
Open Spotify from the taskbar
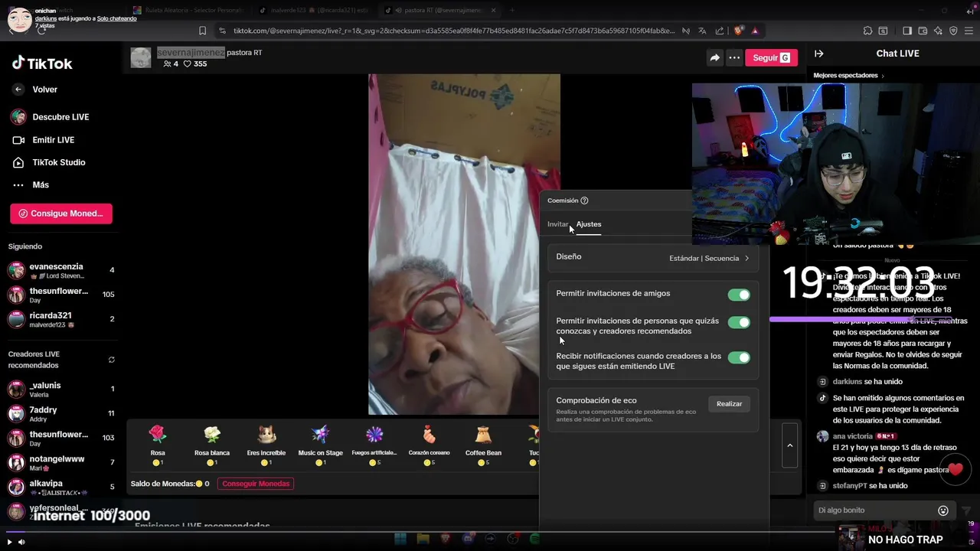coord(534,539)
